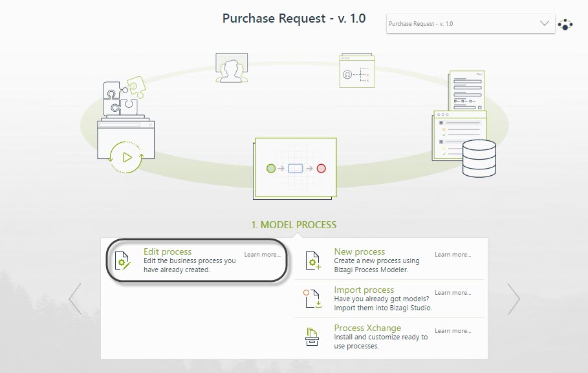Open the Process Xchange option
588x373 pixels.
(x=367, y=328)
